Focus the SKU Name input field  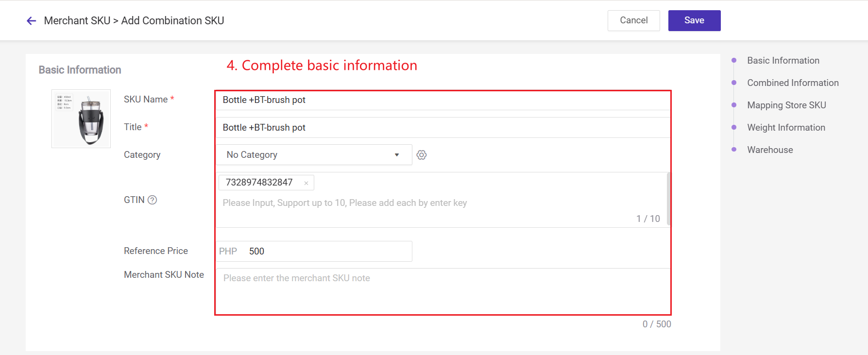click(x=442, y=100)
